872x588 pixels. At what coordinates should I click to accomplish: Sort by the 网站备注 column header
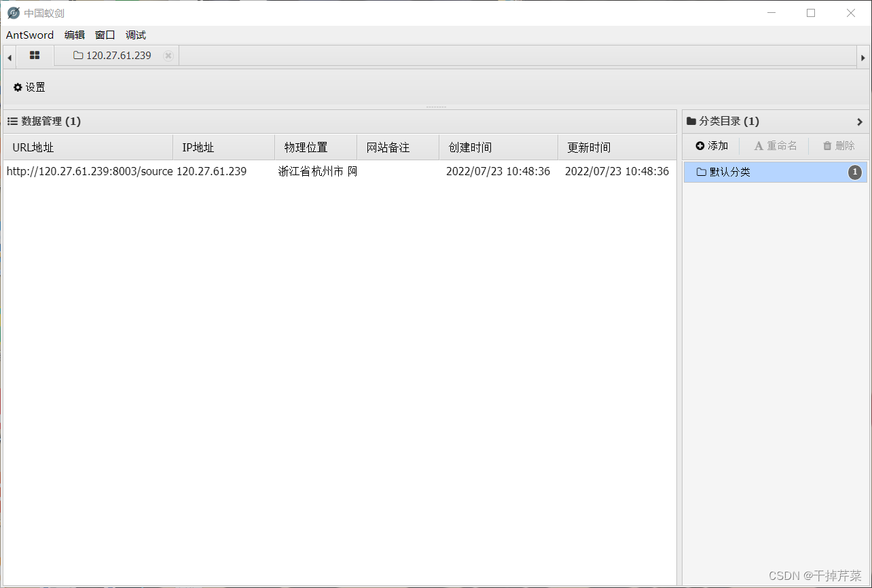click(x=398, y=147)
